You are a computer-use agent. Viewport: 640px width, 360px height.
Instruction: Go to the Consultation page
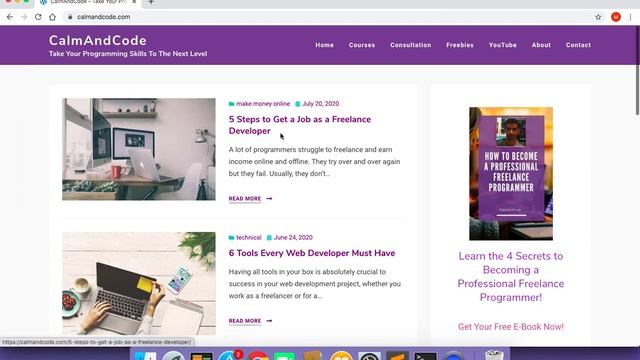tap(411, 45)
